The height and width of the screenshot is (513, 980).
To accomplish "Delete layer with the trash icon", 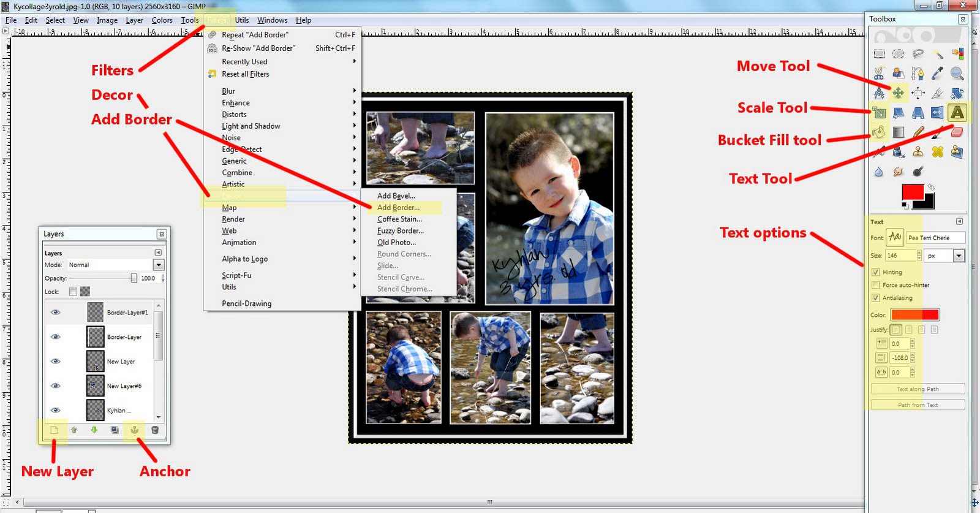I will coord(155,430).
